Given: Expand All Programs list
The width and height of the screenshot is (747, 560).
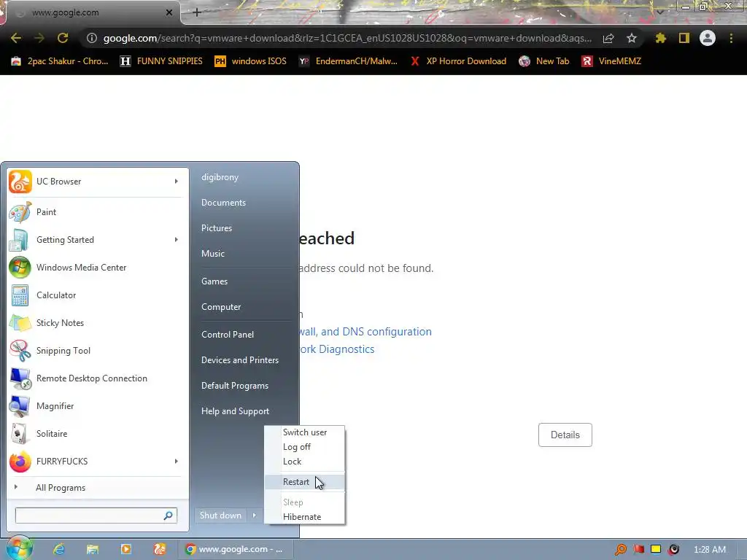Looking at the screenshot, I should point(96,488).
